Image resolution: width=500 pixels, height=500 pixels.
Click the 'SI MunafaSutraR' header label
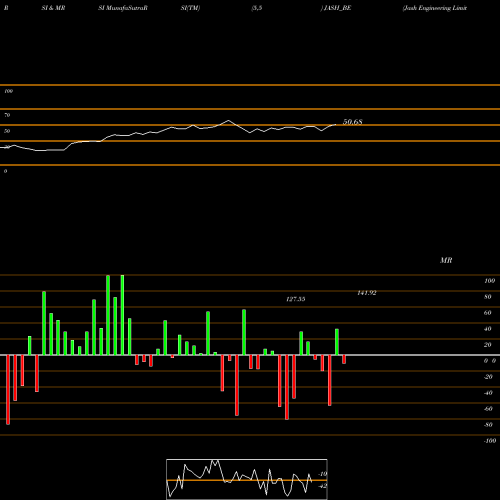click(x=123, y=8)
